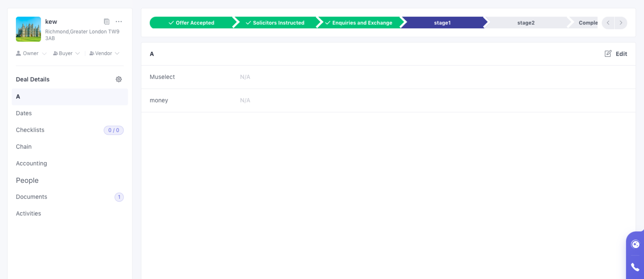The image size is (644, 279).
Task: Click the kew property thumbnail image
Action: pos(28,29)
